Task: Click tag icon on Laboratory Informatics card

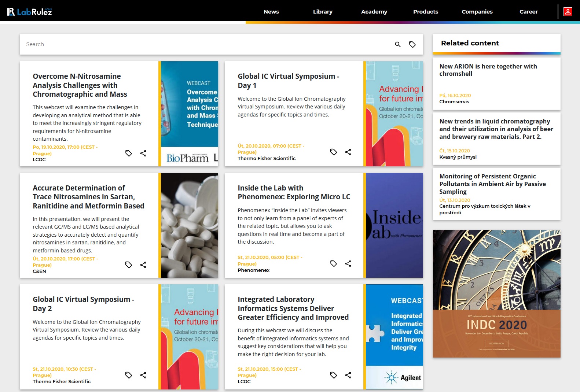Action: 334,375
